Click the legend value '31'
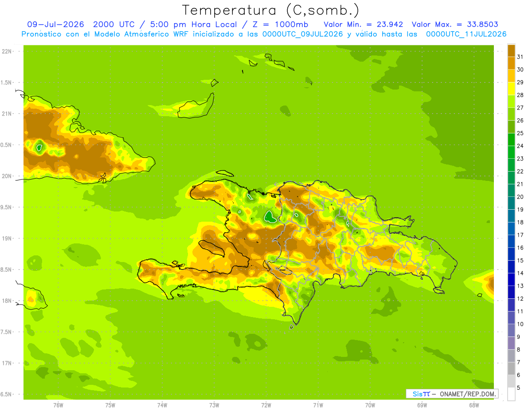 coord(520,56)
